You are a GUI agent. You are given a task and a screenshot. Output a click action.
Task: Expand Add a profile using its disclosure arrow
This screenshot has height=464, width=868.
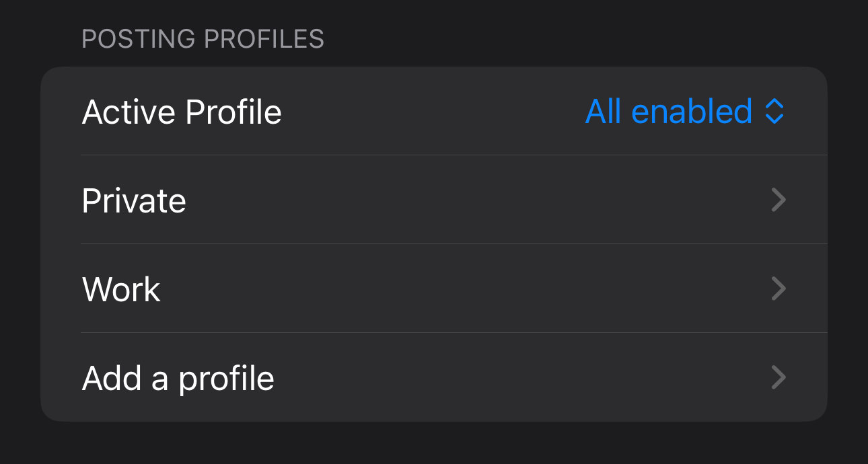point(778,378)
